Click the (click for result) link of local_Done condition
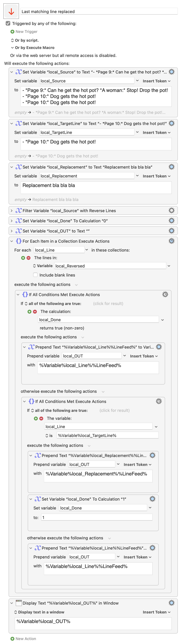Viewport: 181px width, 644px height. pyautogui.click(x=108, y=304)
